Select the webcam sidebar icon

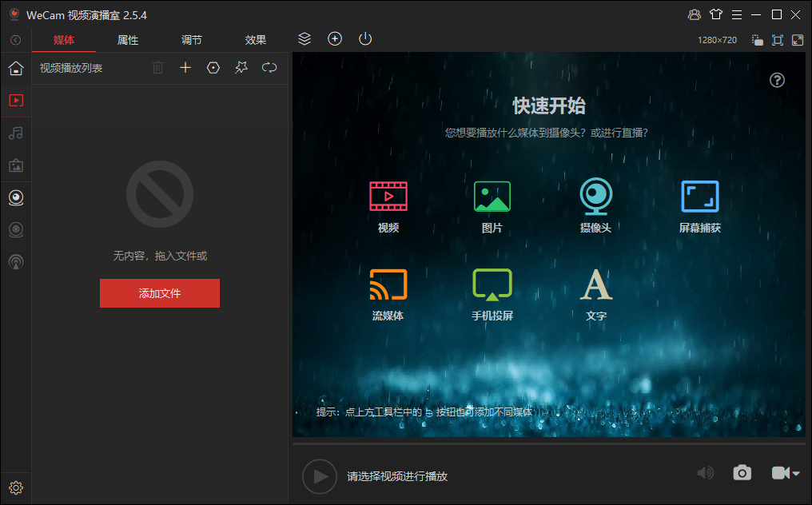pyautogui.click(x=16, y=197)
